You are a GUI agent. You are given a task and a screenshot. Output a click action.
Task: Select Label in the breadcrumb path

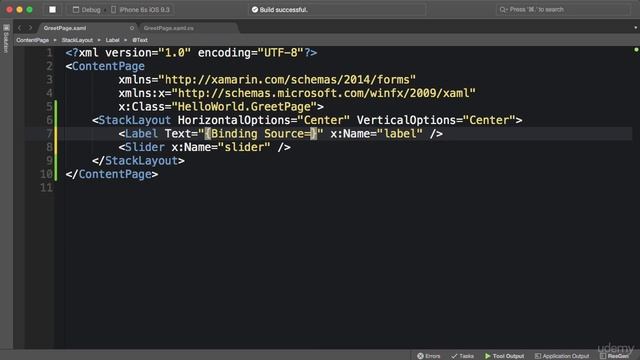[x=113, y=40]
